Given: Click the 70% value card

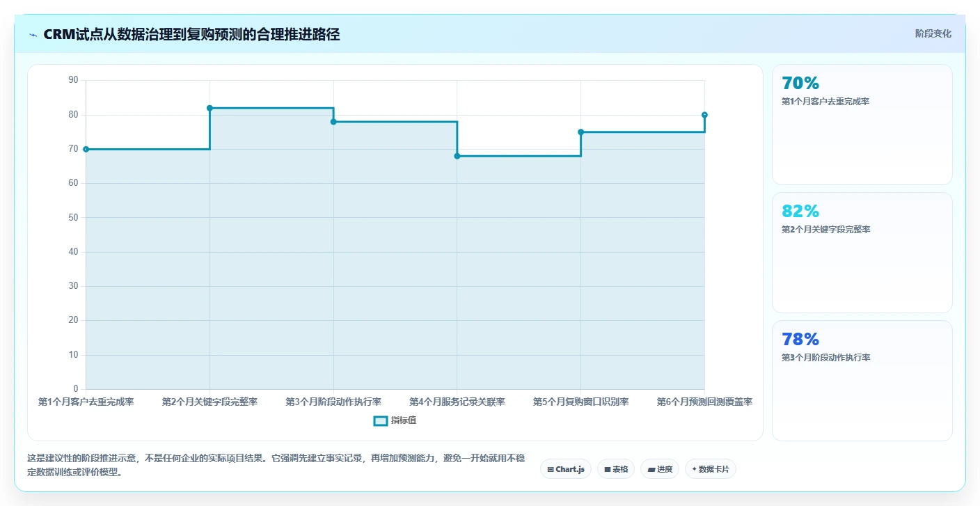Looking at the screenshot, I should pyautogui.click(x=862, y=125).
